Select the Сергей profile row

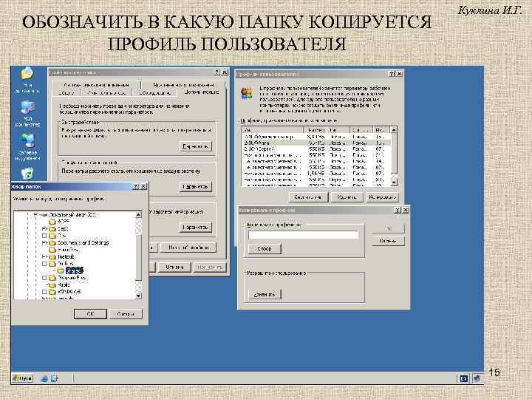316,149
